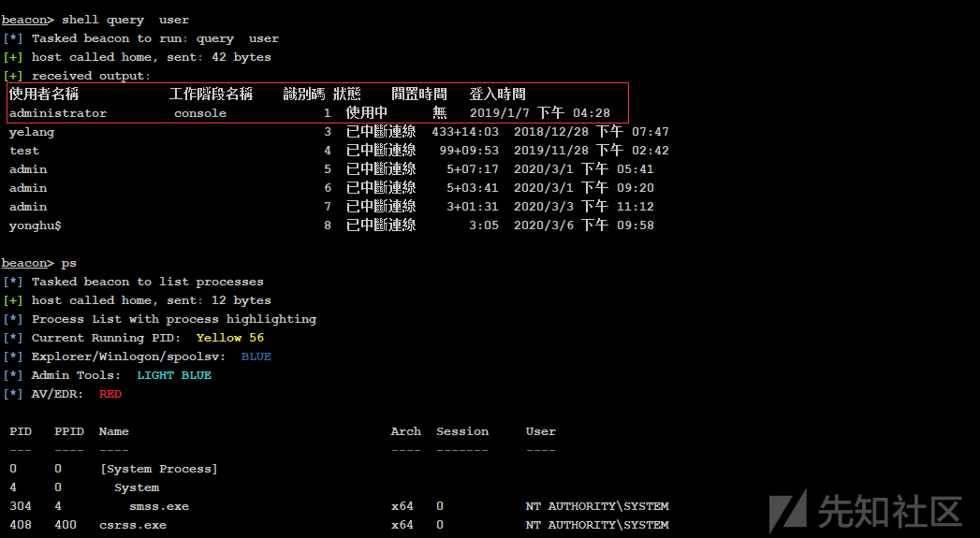This screenshot has height=538, width=980.
Task: Select the 'smss.exe' process entry
Action: click(159, 507)
